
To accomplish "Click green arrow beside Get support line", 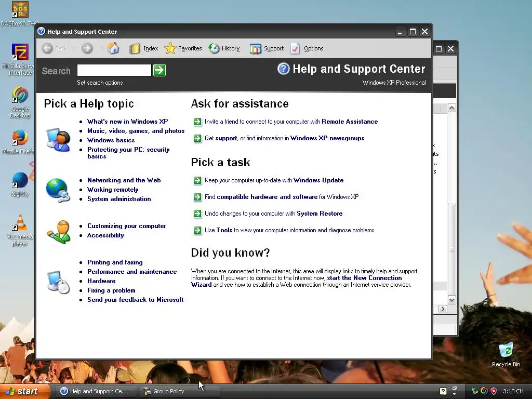I will tap(197, 138).
